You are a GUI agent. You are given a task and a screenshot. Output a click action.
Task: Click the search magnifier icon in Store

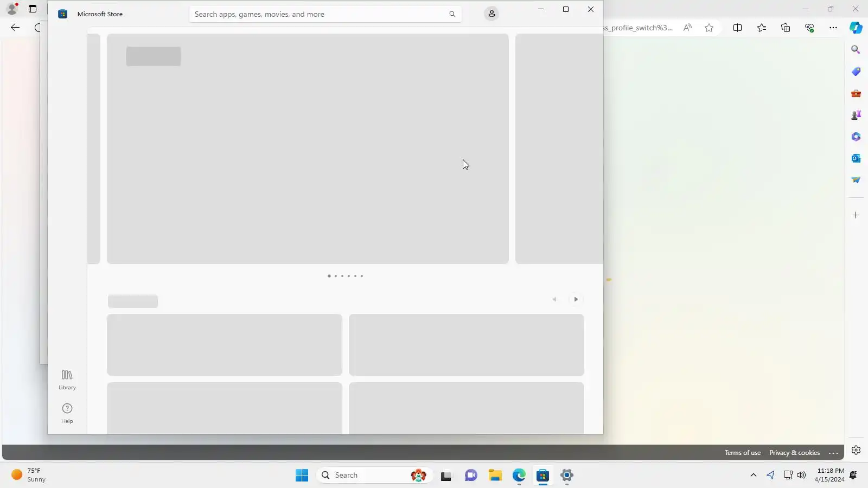pyautogui.click(x=452, y=14)
